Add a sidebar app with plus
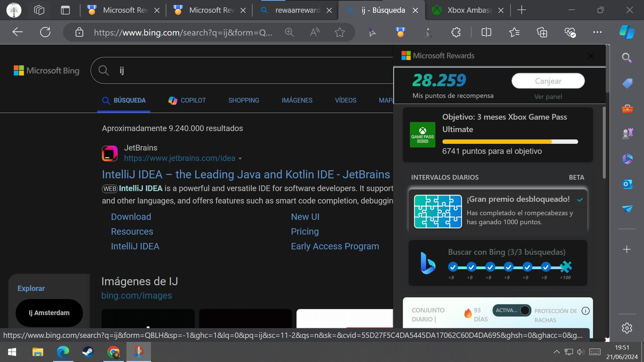This screenshot has width=644, height=362. pyautogui.click(x=627, y=249)
